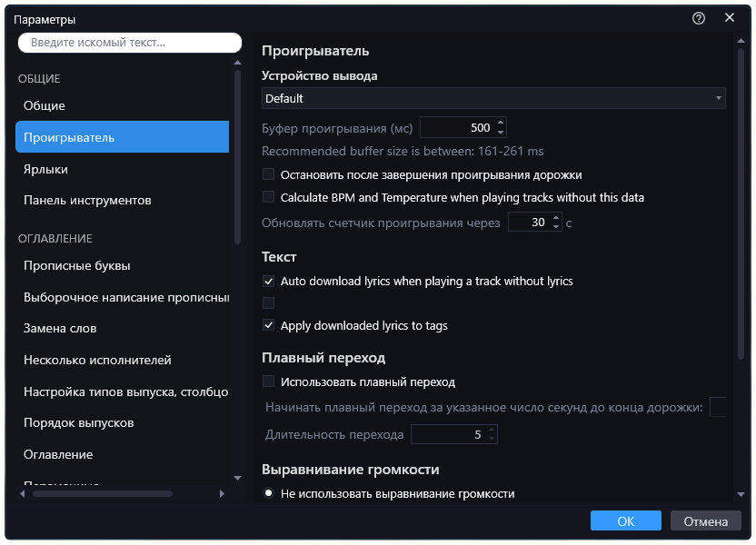Click the sidebar vertical scrollbar thumb
Screen dimensions: 756x545
point(237,157)
